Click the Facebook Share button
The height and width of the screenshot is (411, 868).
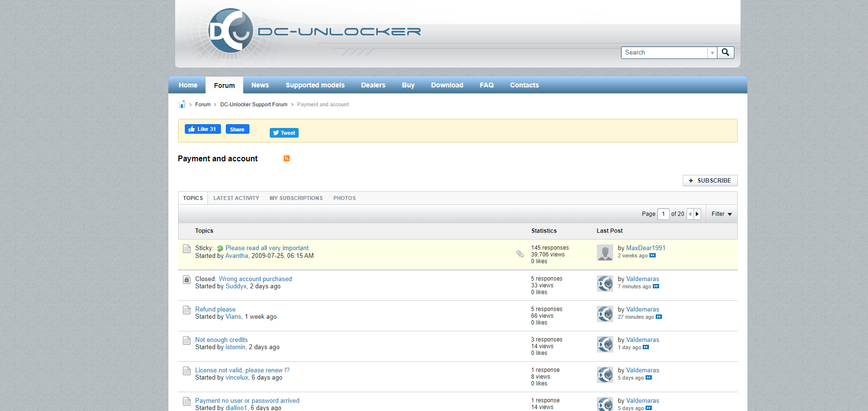[237, 129]
